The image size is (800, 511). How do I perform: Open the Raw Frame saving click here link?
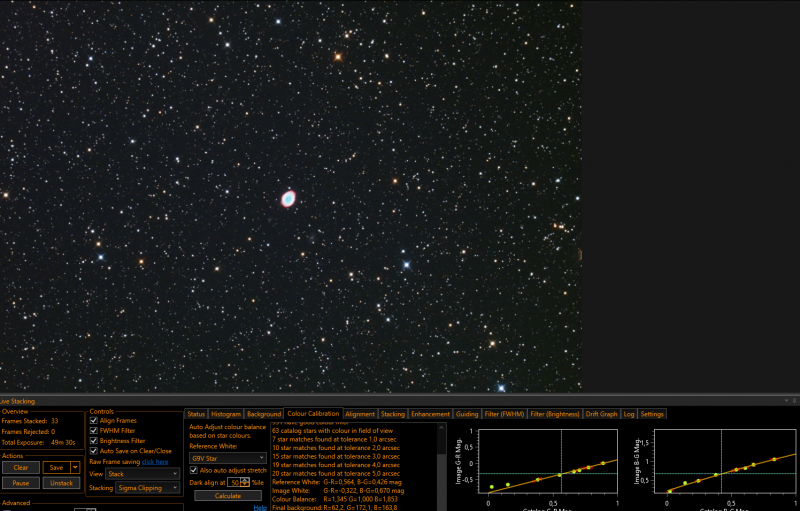pyautogui.click(x=155, y=462)
